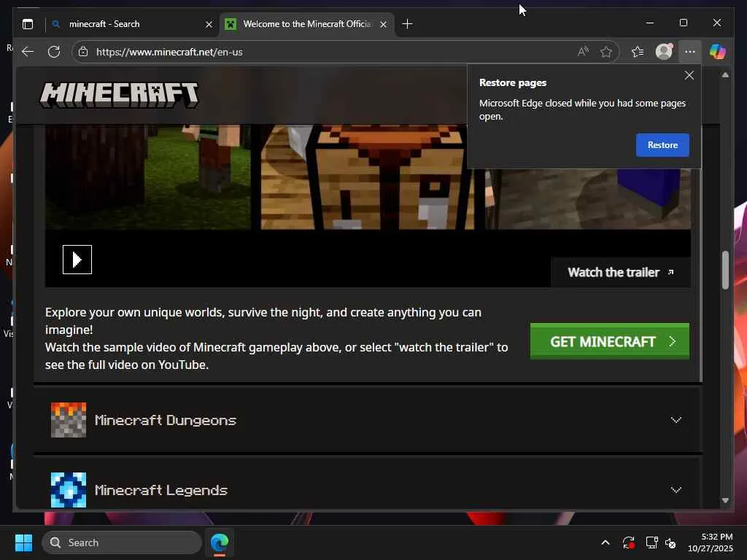Maximize the Edge browser window
The height and width of the screenshot is (560, 747).
[x=683, y=23]
